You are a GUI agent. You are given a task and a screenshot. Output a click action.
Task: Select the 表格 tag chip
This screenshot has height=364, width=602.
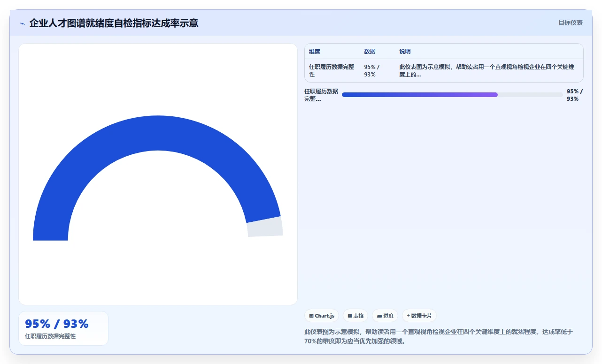pos(355,316)
